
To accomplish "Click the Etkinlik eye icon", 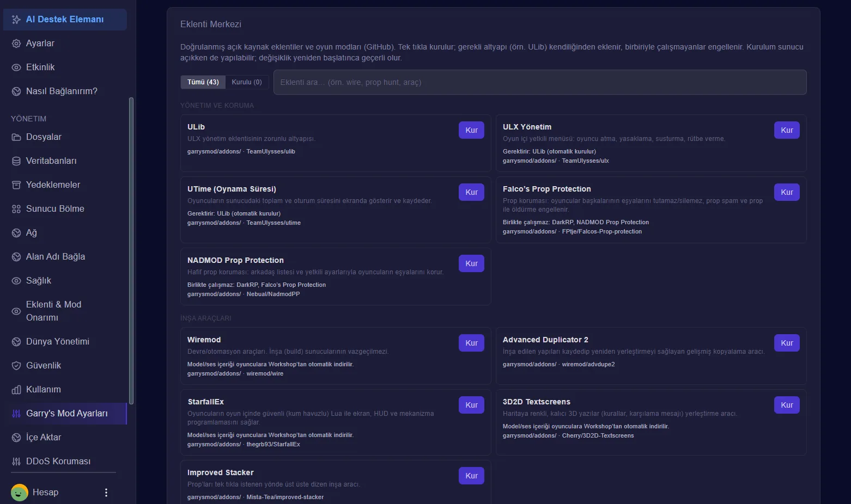I will click(x=16, y=67).
